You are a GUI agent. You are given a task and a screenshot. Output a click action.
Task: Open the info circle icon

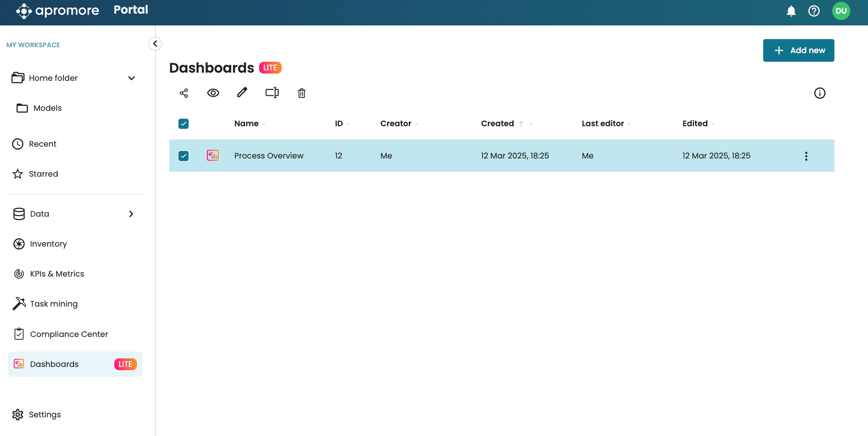coord(820,93)
